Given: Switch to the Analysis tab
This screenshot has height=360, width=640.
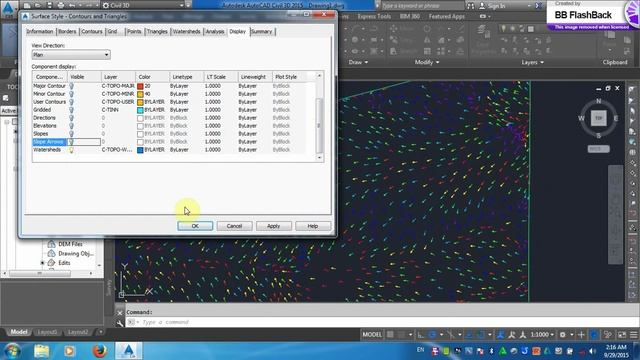Looking at the screenshot, I should pos(215,31).
